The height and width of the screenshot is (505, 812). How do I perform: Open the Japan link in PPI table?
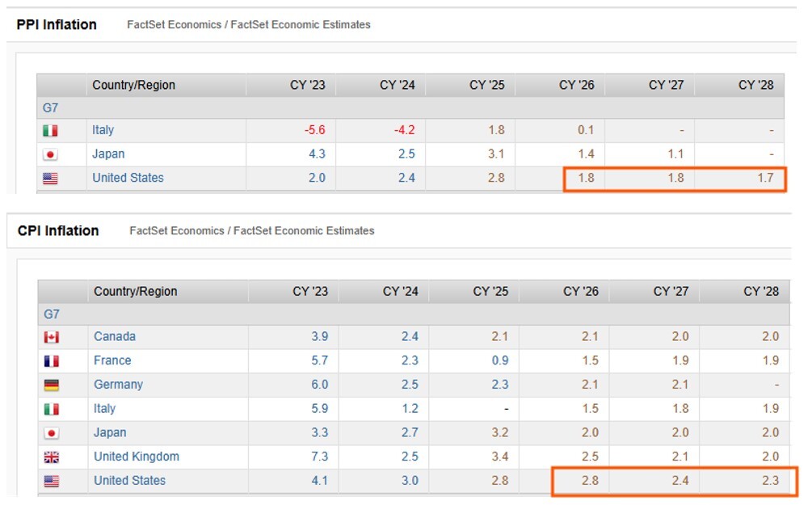(107, 154)
